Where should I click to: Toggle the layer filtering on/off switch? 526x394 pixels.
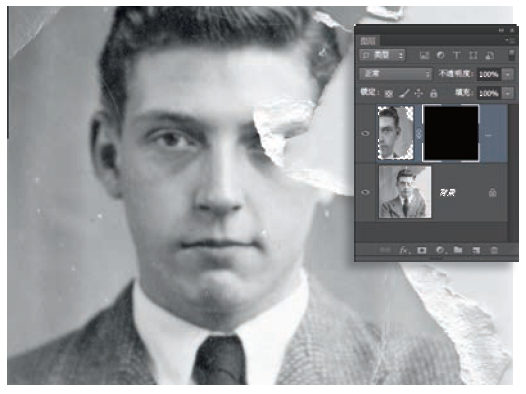(x=511, y=55)
